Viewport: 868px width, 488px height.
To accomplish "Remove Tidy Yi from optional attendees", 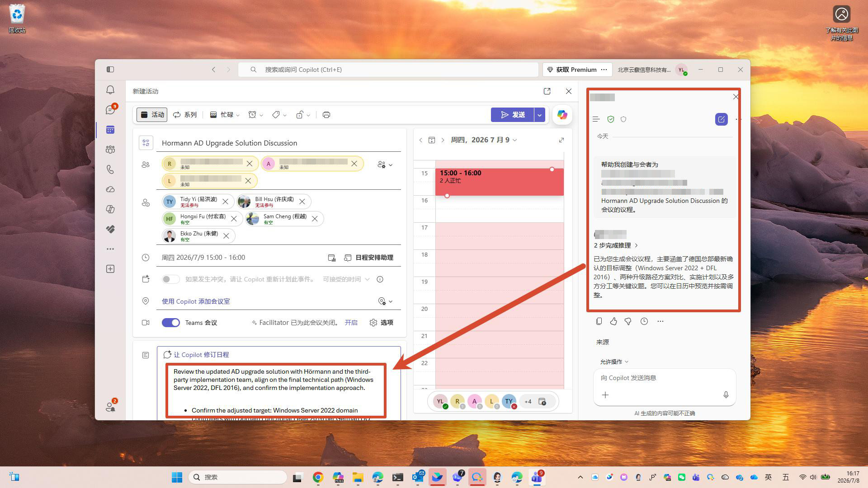I will pos(225,202).
